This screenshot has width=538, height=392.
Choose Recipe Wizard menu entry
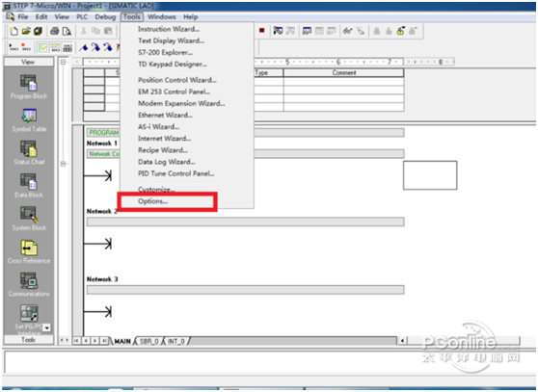[187, 149]
